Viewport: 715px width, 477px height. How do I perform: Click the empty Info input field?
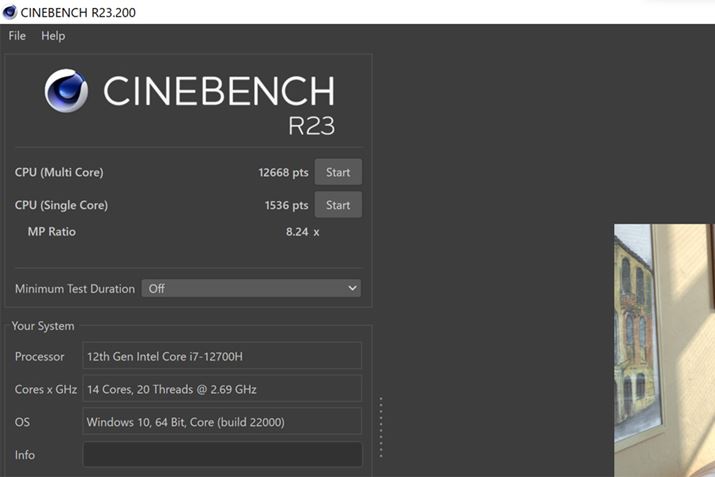coord(222,454)
